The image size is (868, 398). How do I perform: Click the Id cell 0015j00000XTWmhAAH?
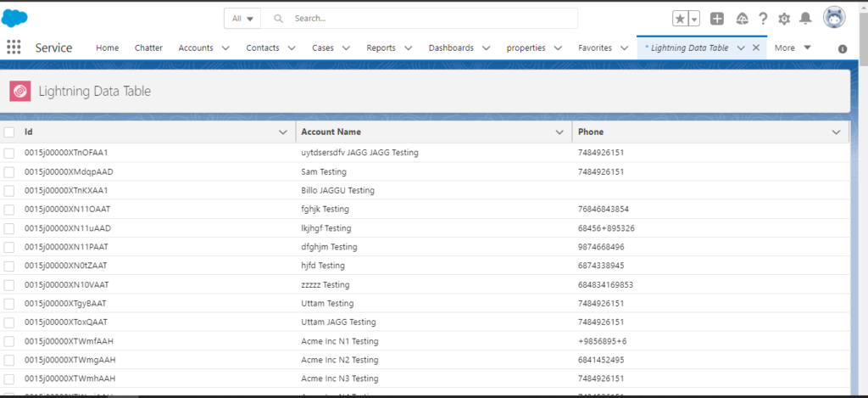tap(70, 378)
